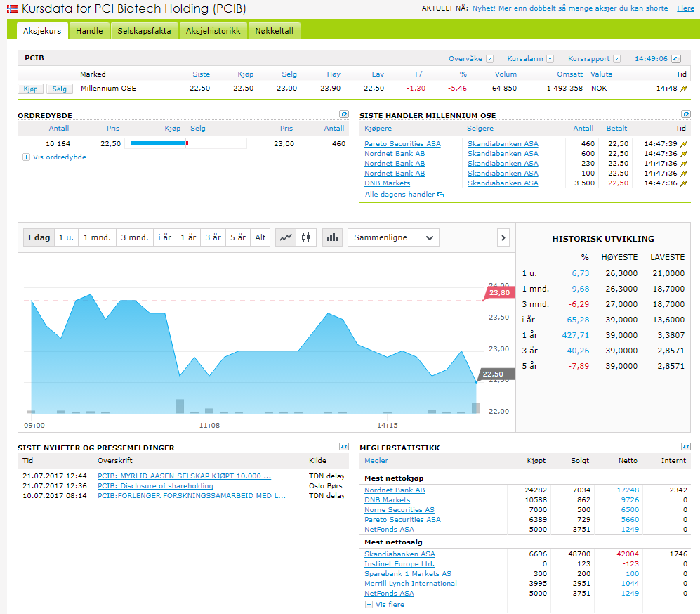Click the 23,80 price marker on chart
Image resolution: width=700 pixels, height=614 pixels.
point(499,293)
